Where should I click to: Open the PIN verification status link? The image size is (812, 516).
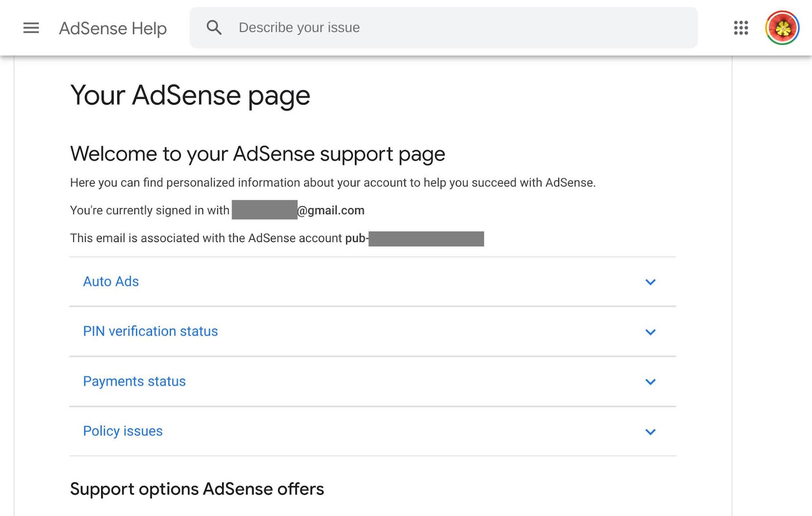(150, 332)
